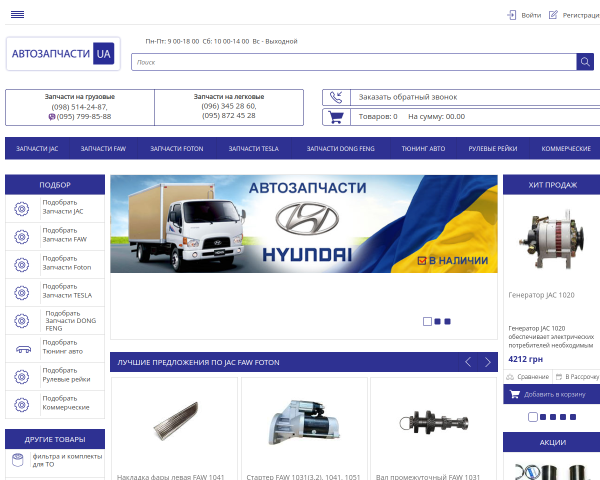Select fifth Хит продаж slide dot

tap(573, 417)
